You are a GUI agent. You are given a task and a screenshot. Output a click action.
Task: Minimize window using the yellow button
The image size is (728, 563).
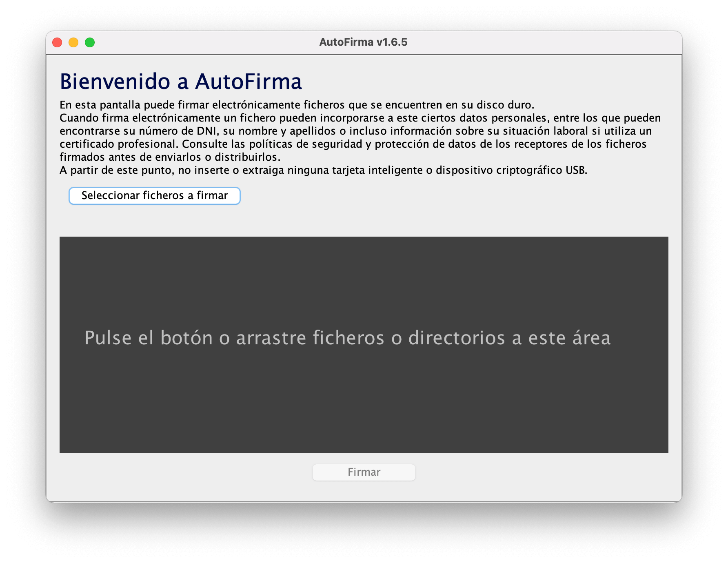point(73,42)
